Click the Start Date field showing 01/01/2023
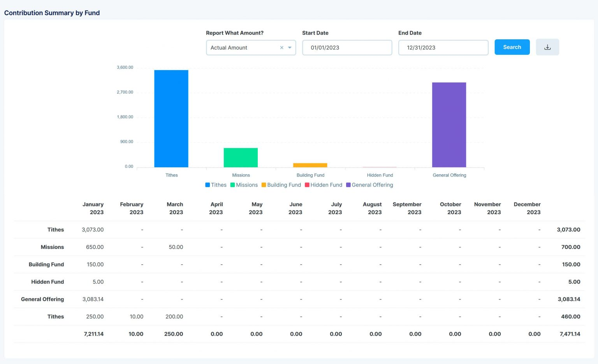 (347, 48)
